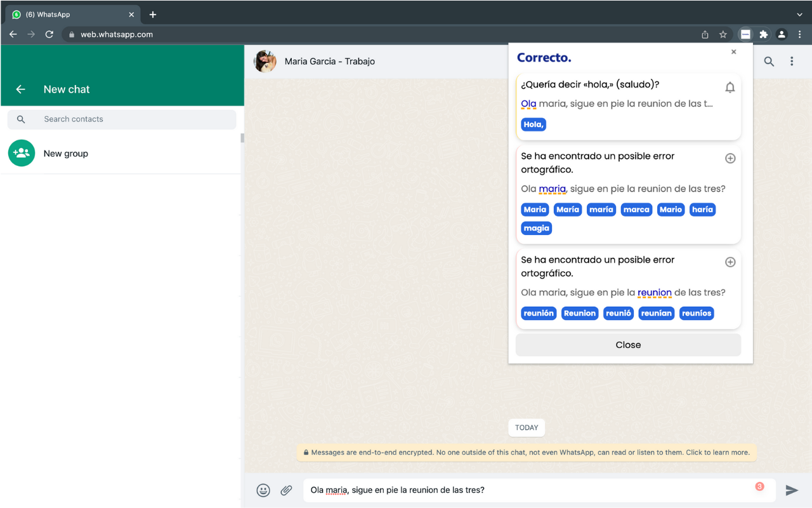Reload the page

pyautogui.click(x=49, y=34)
